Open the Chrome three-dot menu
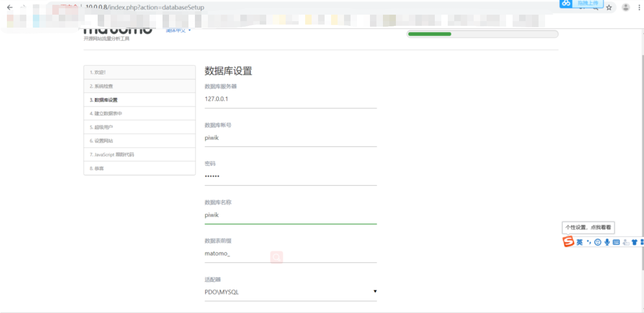Viewport: 644px width, 313px height. 639,7
